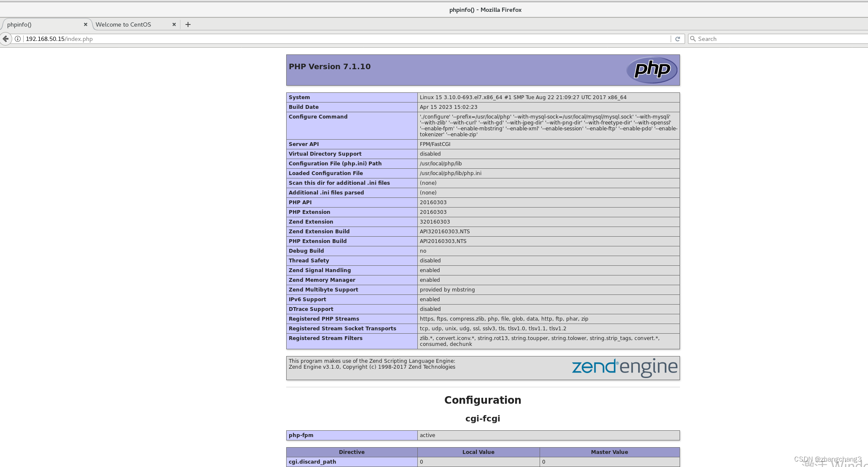
Task: Reload the page with the refresh icon
Action: click(x=677, y=39)
